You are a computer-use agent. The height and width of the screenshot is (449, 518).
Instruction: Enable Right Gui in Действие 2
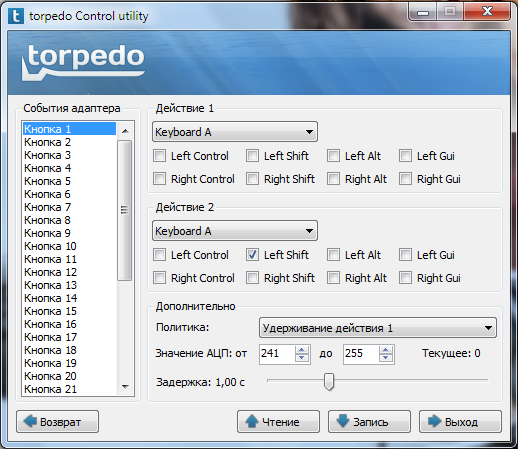405,278
